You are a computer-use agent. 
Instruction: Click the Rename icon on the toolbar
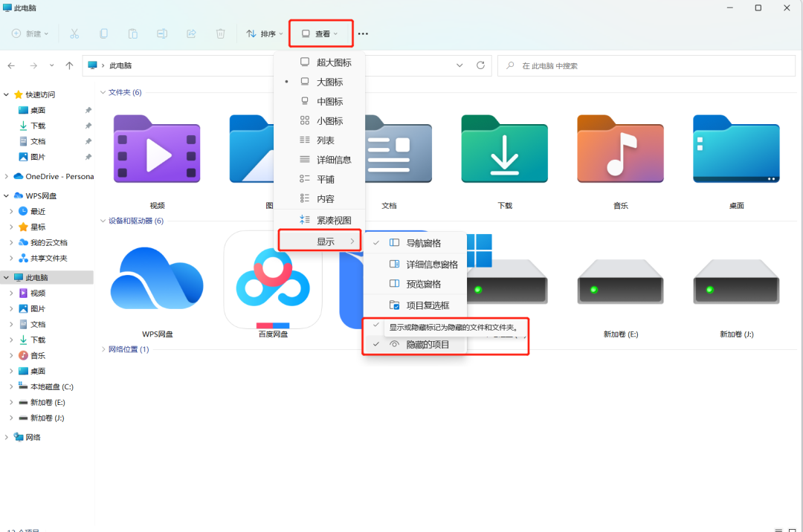click(162, 33)
